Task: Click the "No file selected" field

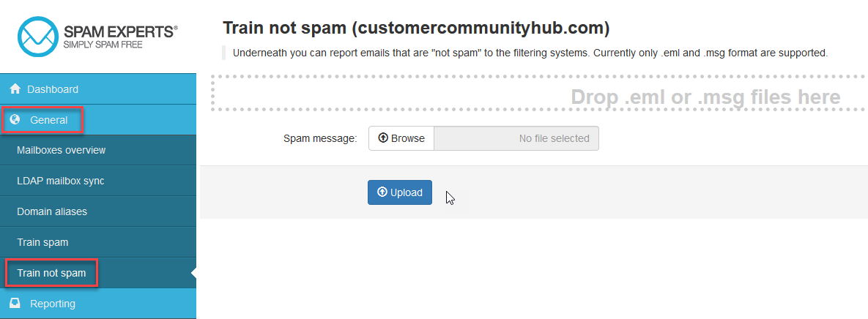Action: tap(516, 138)
